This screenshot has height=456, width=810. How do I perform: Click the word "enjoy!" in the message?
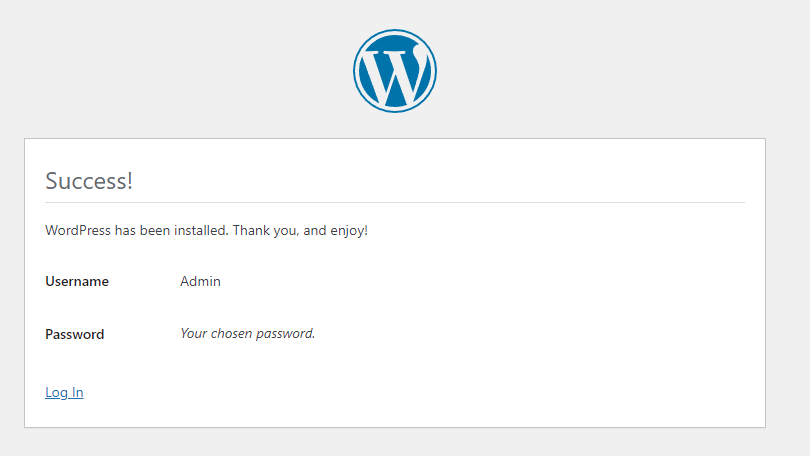(x=349, y=231)
